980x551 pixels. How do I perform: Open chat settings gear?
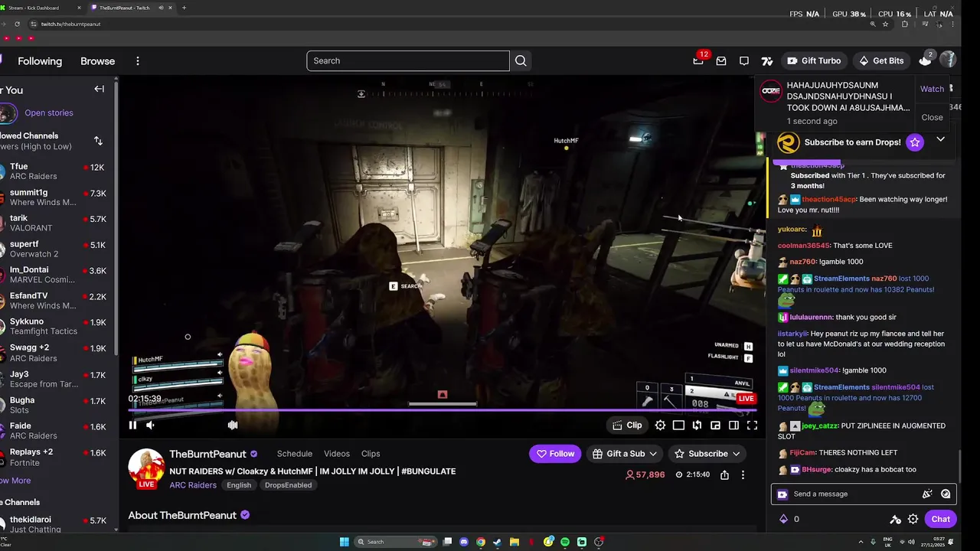(913, 519)
